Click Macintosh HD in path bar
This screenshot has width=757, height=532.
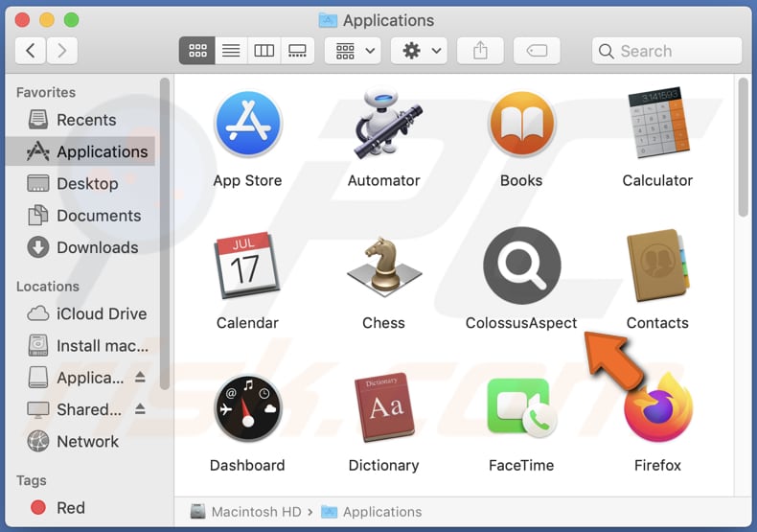245,512
